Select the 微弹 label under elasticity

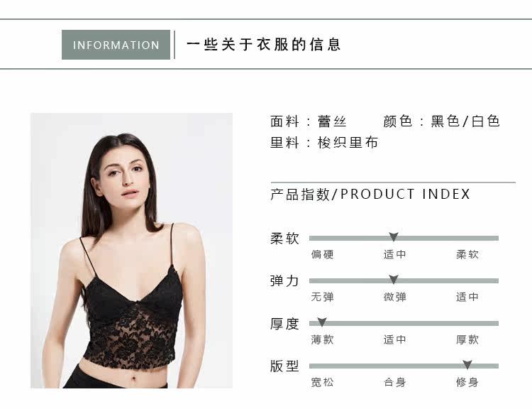pos(394,297)
